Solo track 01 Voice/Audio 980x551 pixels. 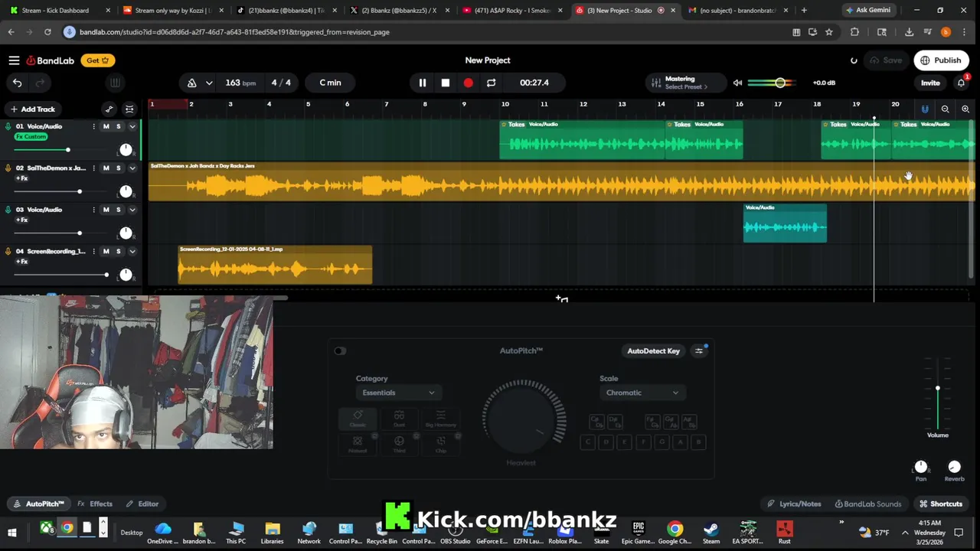[x=118, y=126]
